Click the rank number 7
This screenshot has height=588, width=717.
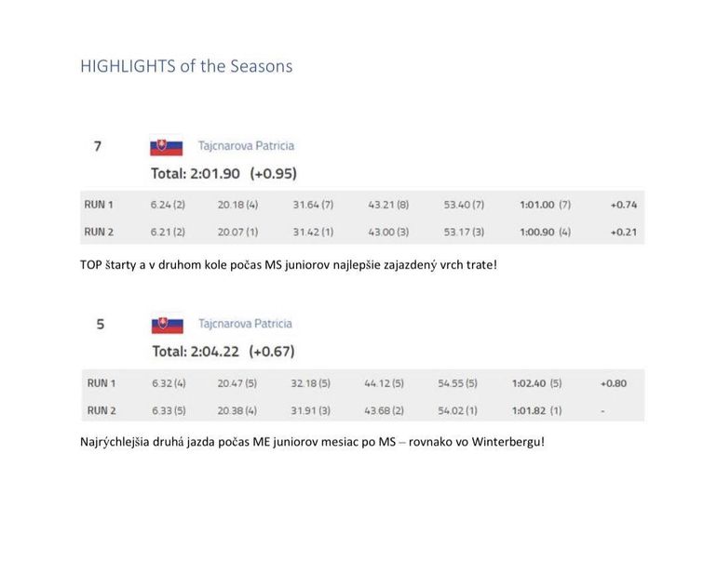[98, 146]
